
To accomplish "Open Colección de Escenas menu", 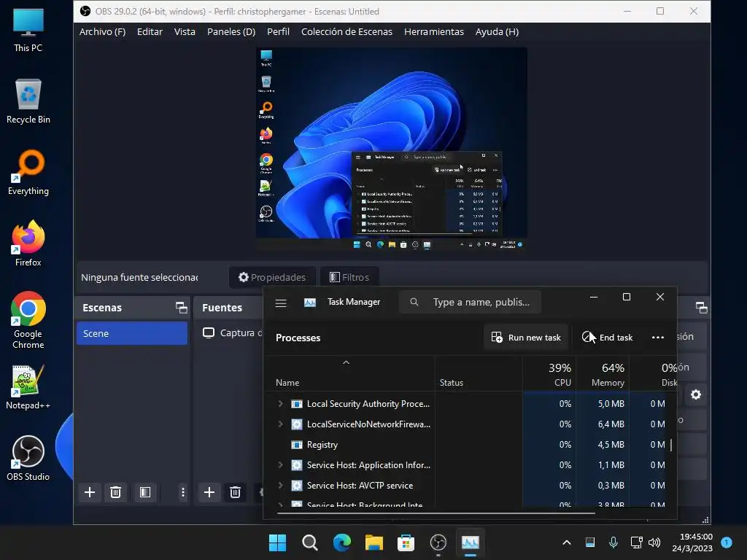I will 347,32.
